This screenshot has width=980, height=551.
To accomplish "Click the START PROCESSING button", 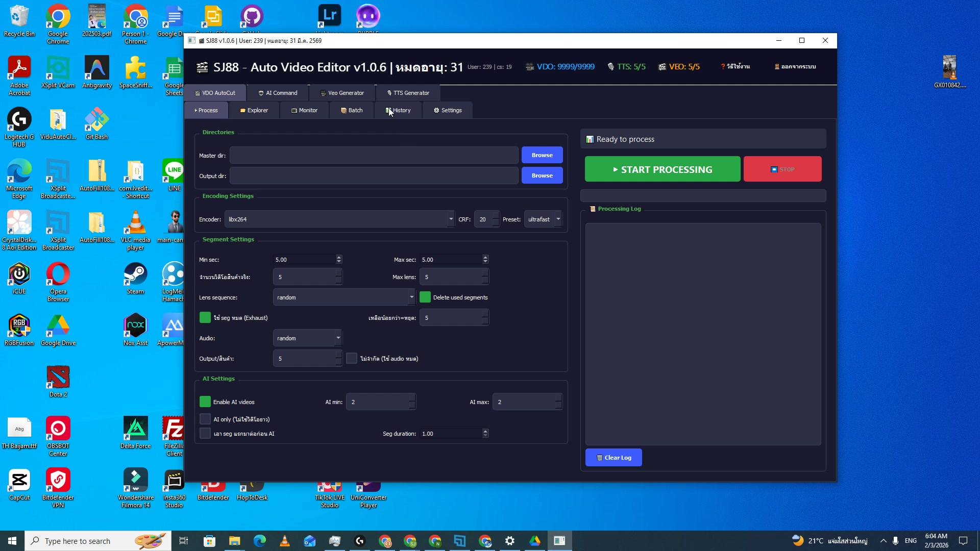I will pyautogui.click(x=662, y=169).
